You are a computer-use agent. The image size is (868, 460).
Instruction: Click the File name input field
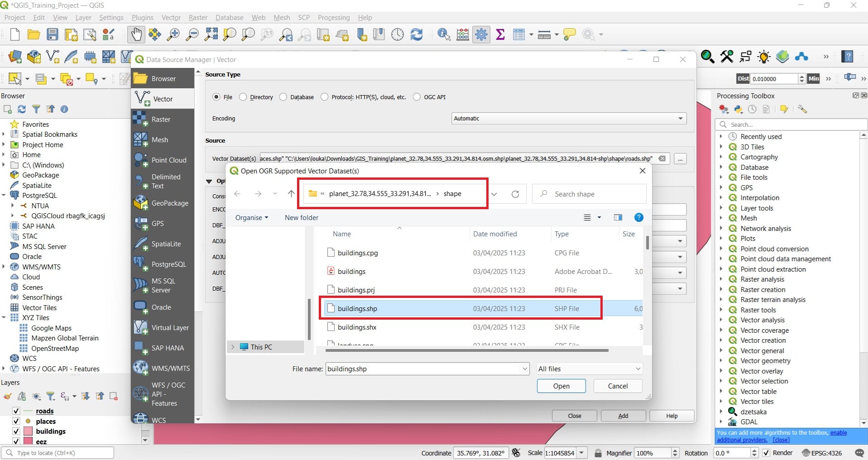[x=427, y=369]
